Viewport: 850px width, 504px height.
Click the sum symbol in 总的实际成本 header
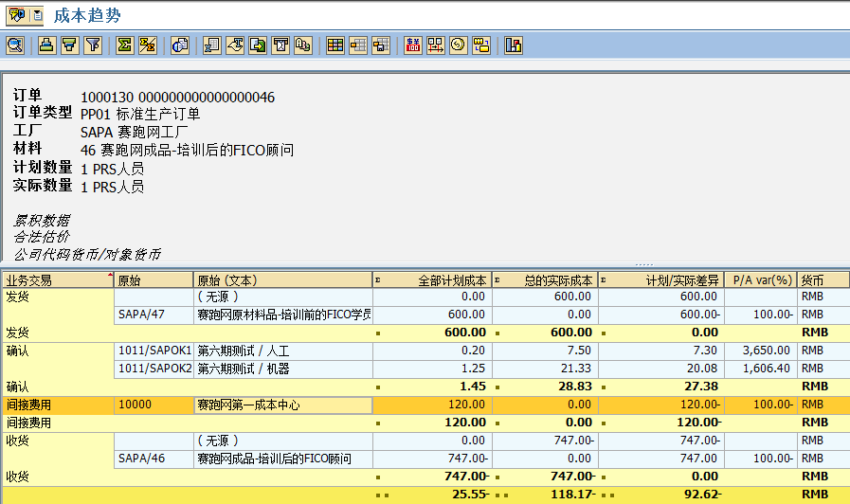(x=497, y=280)
